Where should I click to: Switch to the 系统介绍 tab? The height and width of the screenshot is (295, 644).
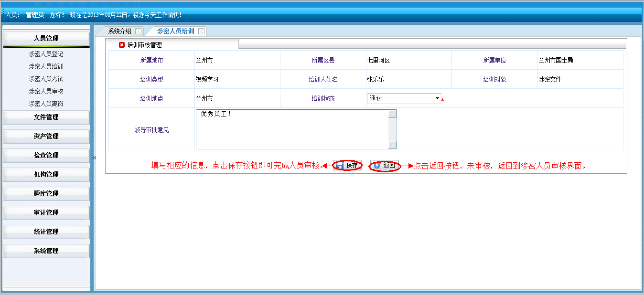(x=120, y=32)
